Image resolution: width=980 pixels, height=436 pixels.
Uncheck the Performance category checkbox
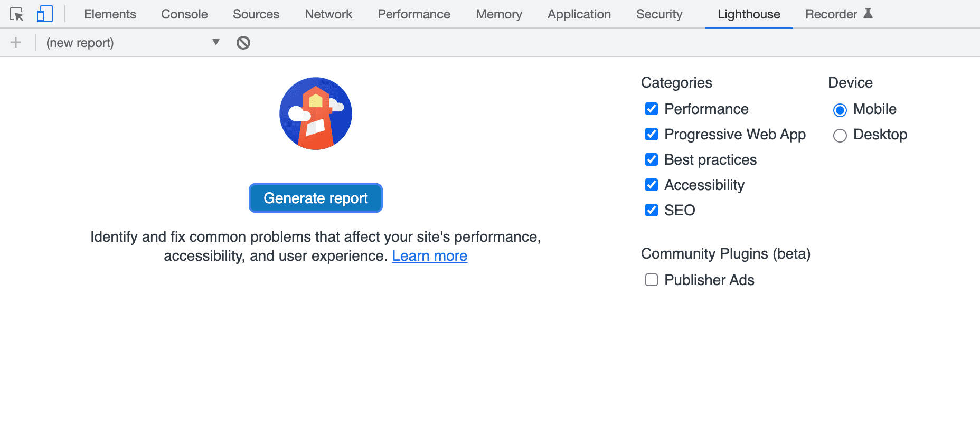pyautogui.click(x=652, y=109)
